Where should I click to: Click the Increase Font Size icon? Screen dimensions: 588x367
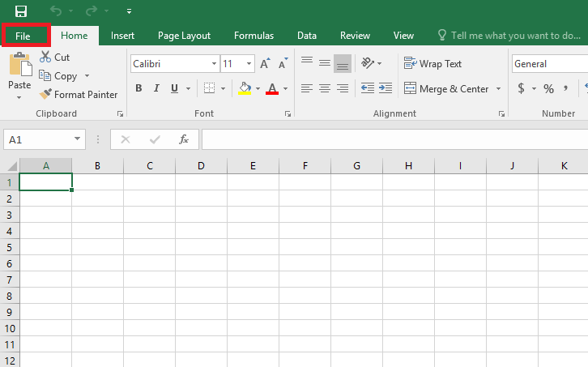tap(265, 64)
